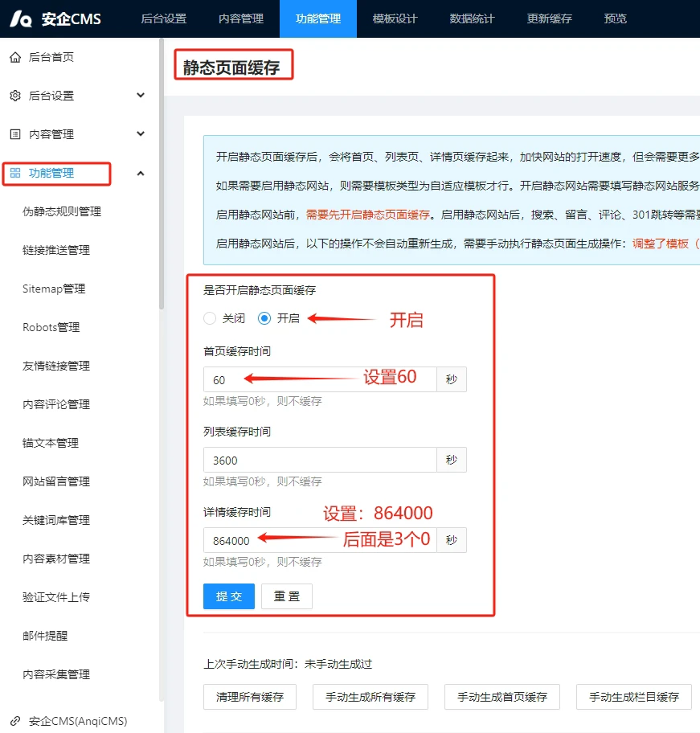Screen dimensions: 700x733
Task: Expand the 内容管理 sidebar chevron
Action: pyautogui.click(x=141, y=134)
